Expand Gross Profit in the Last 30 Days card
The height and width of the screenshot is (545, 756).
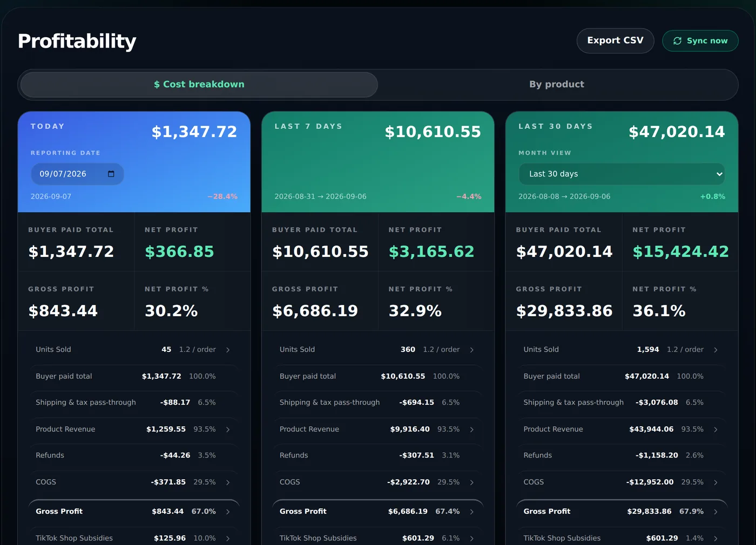(x=622, y=512)
